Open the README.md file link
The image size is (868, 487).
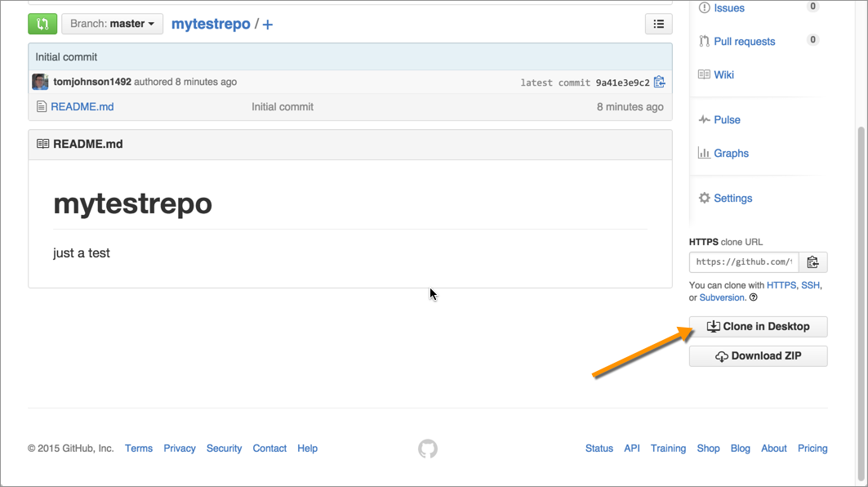pyautogui.click(x=82, y=107)
